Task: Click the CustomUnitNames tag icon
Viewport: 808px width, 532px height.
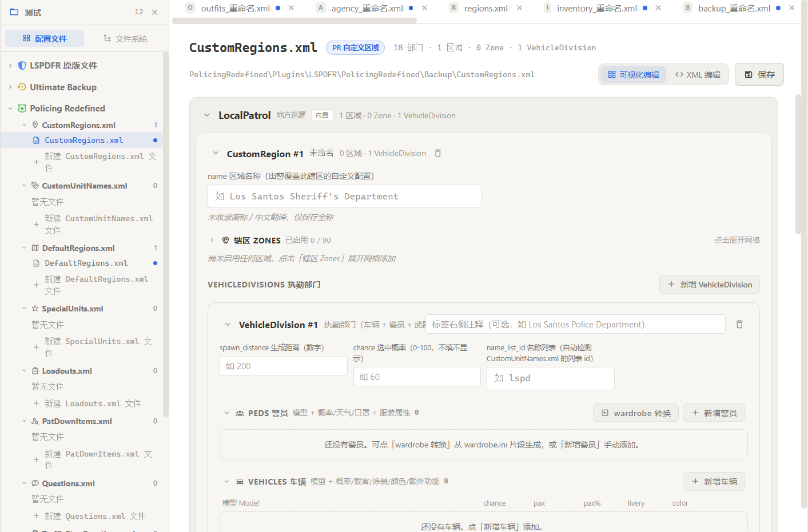Action: 35,186
